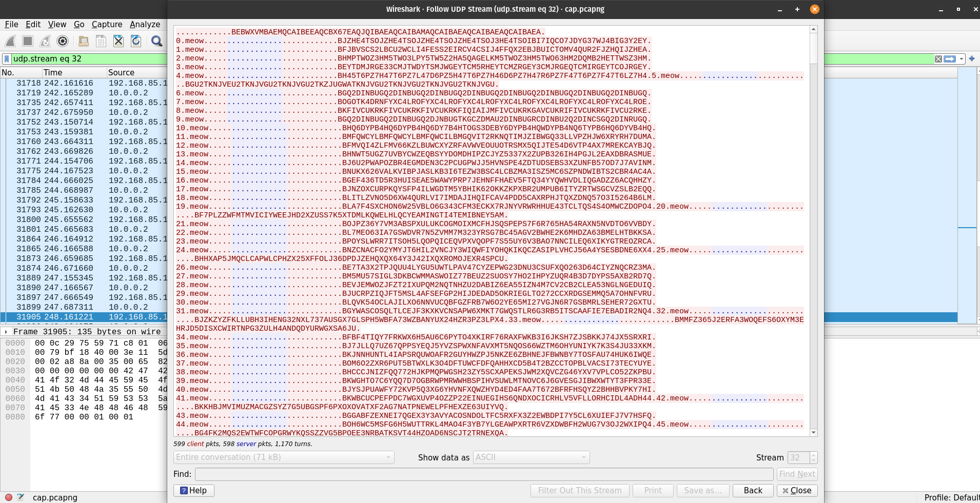Screen dimensions: 980x503
Task: Open the Analyze menu
Action: click(x=145, y=24)
